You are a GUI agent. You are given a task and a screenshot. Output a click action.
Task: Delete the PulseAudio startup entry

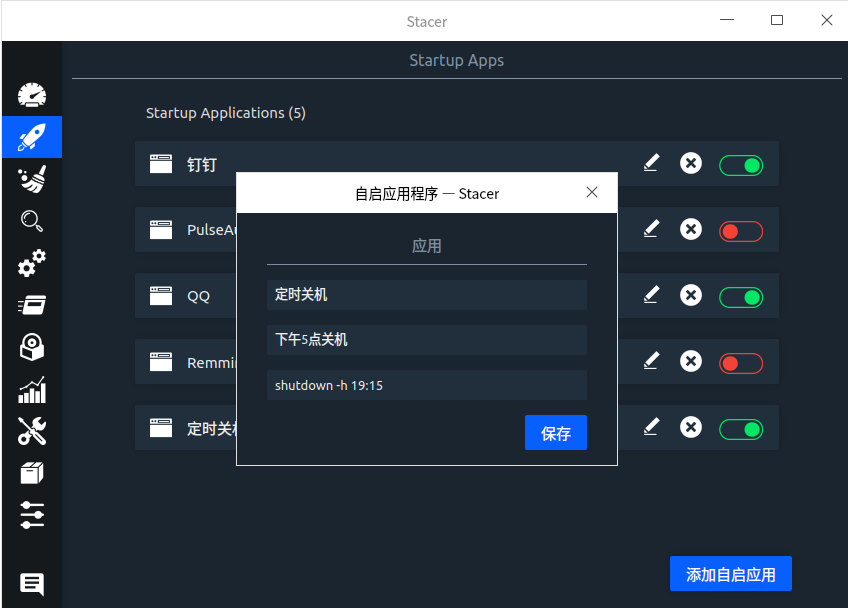point(691,229)
